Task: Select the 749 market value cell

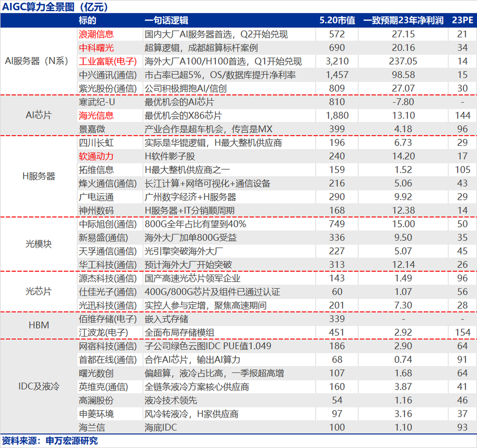Action: coord(337,224)
